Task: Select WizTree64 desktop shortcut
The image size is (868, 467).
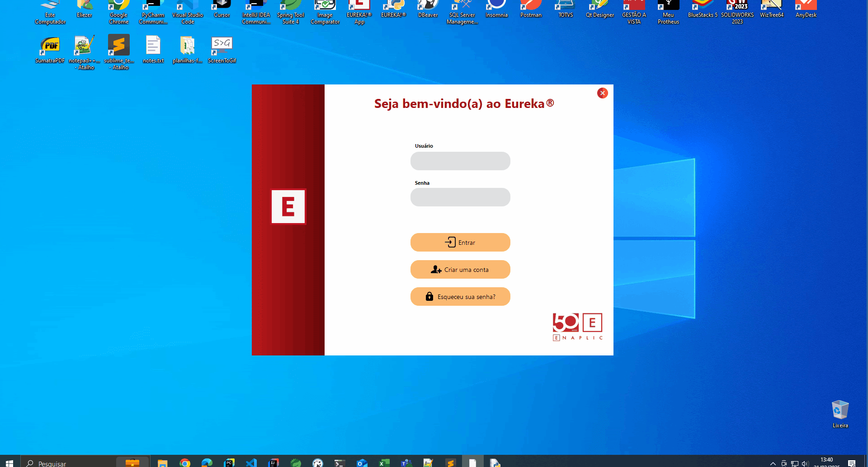Action: coord(771,9)
